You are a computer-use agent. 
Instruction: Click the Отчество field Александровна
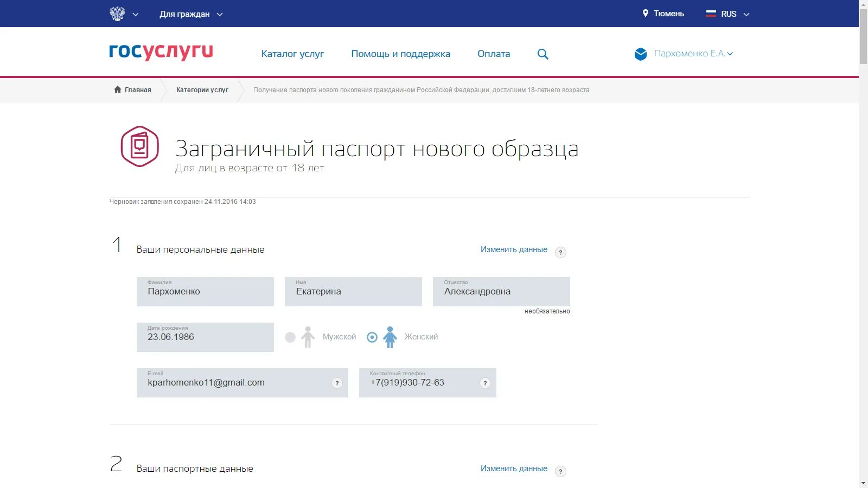(x=501, y=292)
